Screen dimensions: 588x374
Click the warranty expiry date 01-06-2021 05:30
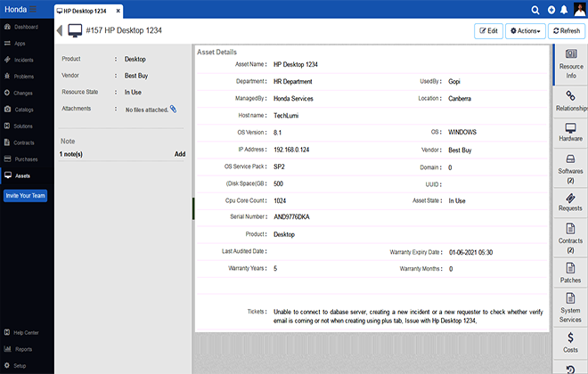tap(471, 252)
